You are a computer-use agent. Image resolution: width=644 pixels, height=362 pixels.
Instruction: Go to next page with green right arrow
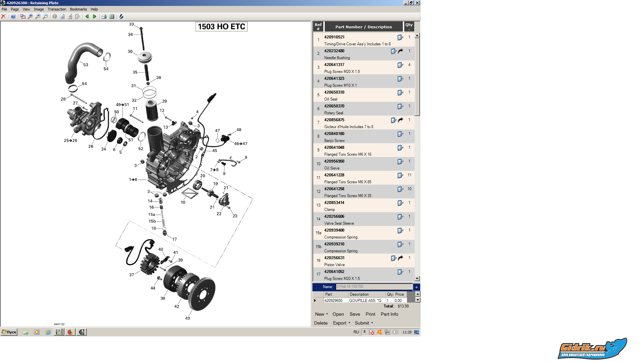pyautogui.click(x=95, y=16)
